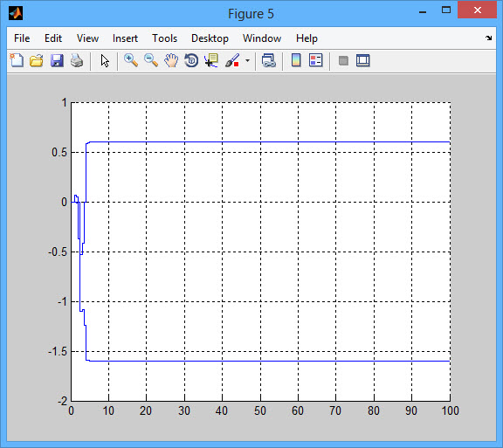Viewport: 503px width, 448px height.
Task: Insert a colorbar from the toolbar
Action: pos(296,60)
